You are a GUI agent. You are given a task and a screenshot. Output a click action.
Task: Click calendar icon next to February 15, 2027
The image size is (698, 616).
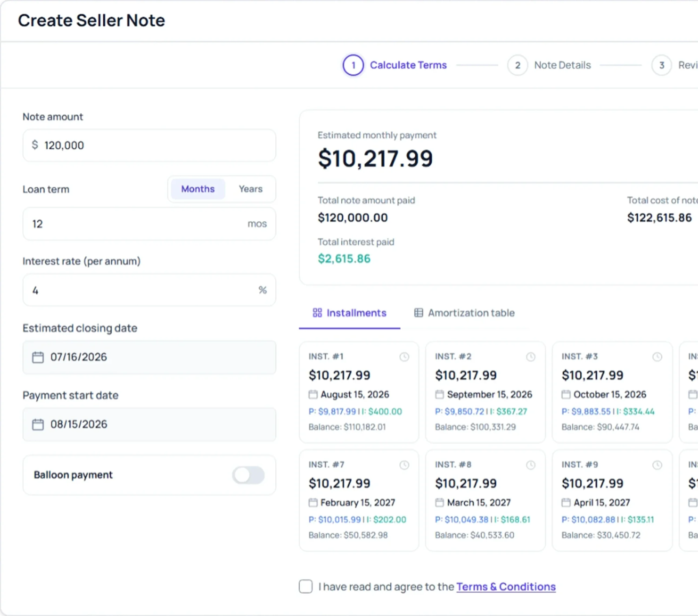tap(313, 503)
